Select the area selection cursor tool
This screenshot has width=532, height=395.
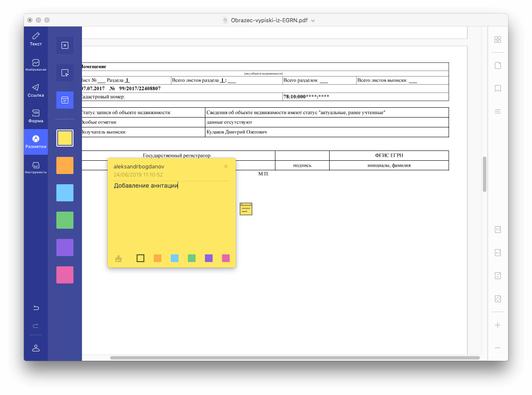65,73
